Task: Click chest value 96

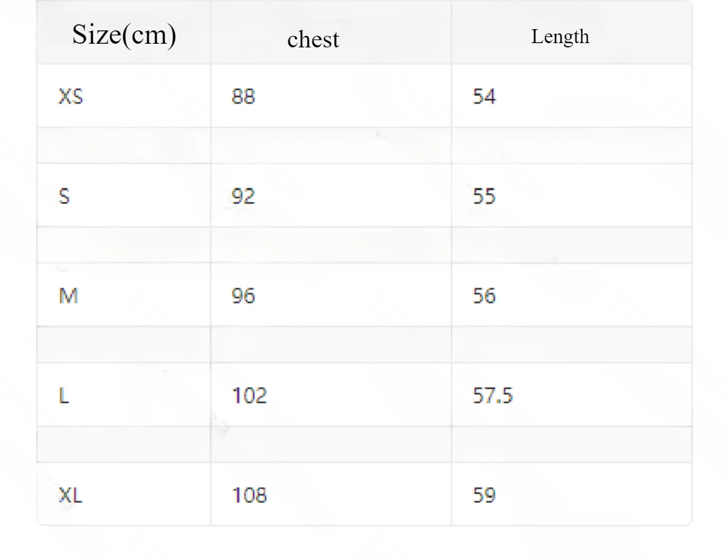Action: (x=243, y=295)
